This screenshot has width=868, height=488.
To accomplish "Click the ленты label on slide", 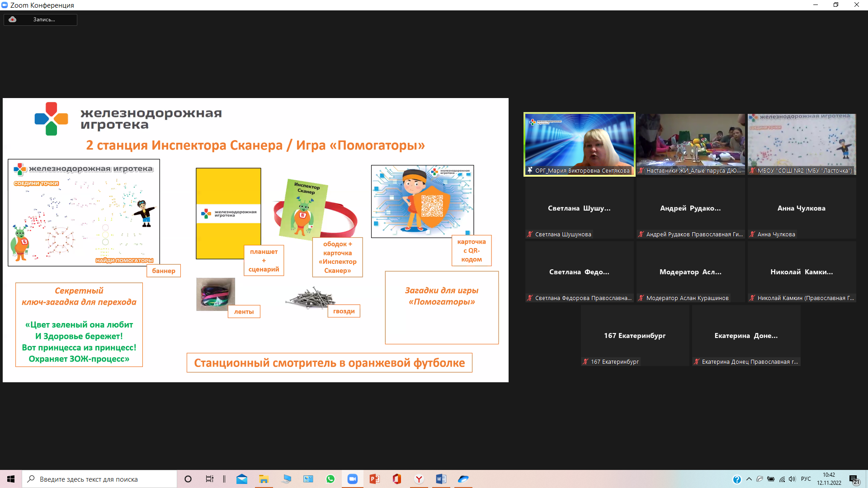I will coord(244,312).
